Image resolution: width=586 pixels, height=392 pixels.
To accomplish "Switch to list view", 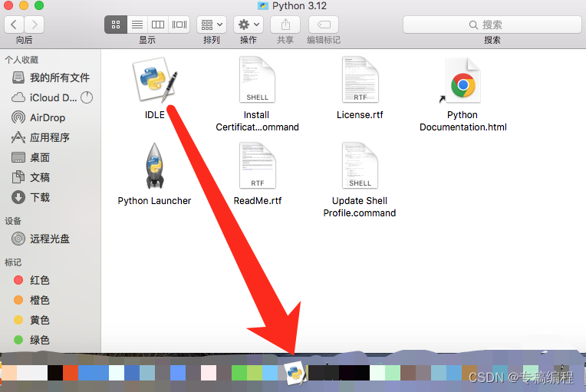I will [x=137, y=25].
